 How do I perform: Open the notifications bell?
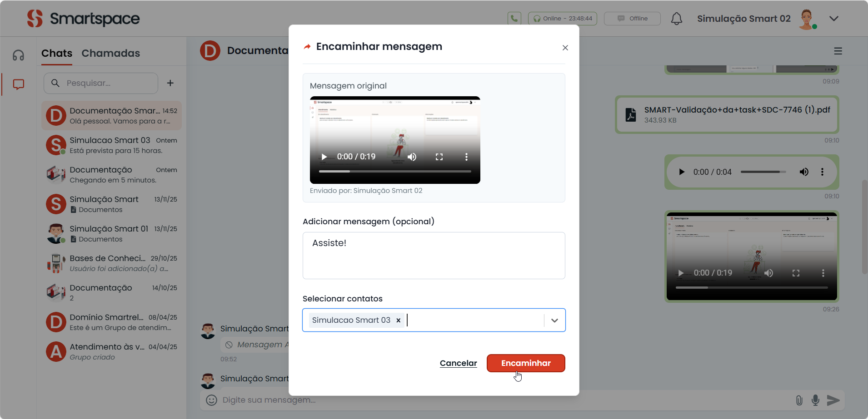coord(676,19)
